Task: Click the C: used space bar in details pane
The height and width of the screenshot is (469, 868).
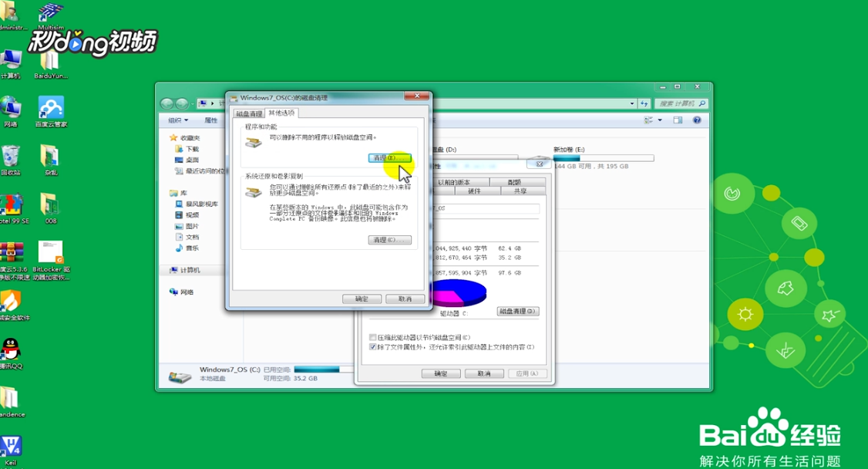Action: coord(324,369)
